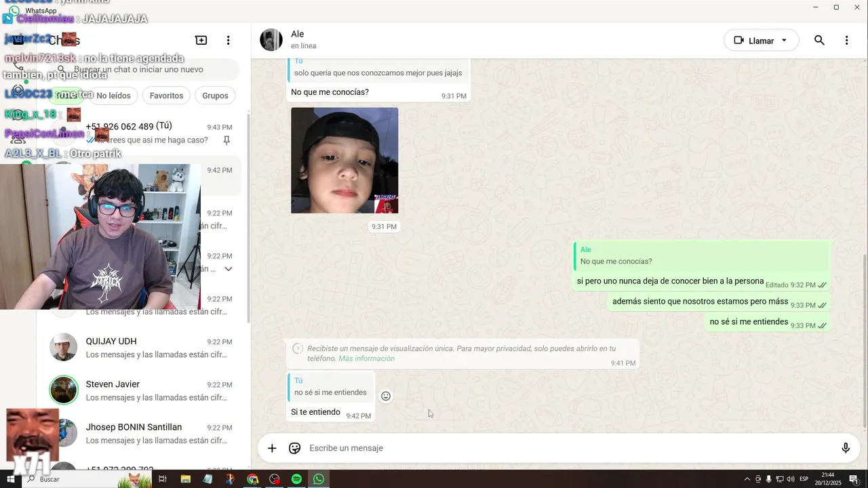Open notification center in taskbar
The width and height of the screenshot is (868, 488).
coord(854,479)
